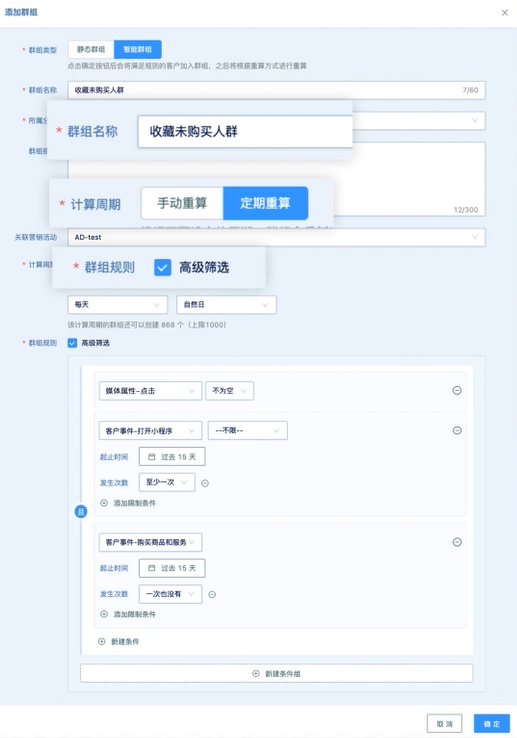Image resolution: width=517 pixels, height=738 pixels.
Task: Remove the 客户事件-购买商品和服务 condition row
Action: (457, 542)
